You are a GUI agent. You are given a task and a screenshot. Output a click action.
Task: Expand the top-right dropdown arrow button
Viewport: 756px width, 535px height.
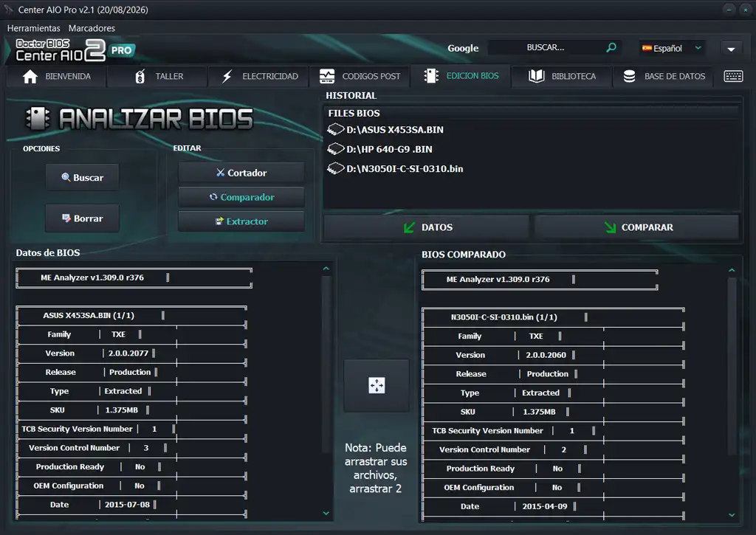pos(732,49)
